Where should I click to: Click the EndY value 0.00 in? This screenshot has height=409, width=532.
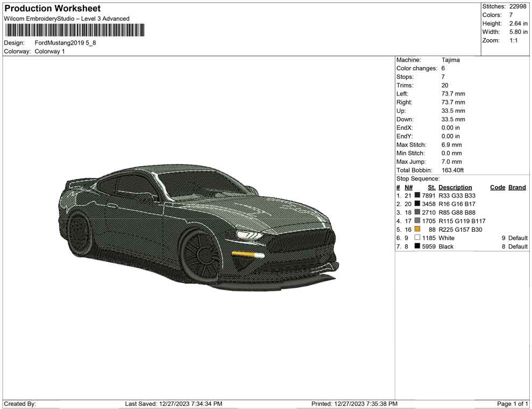450,136
